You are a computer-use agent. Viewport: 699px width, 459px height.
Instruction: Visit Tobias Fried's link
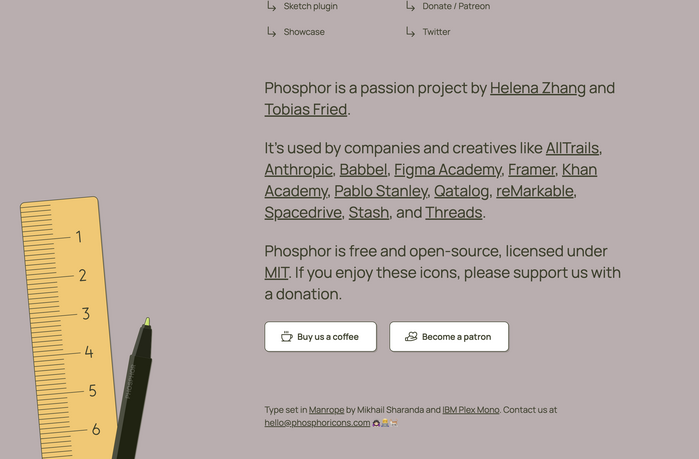[x=306, y=110]
